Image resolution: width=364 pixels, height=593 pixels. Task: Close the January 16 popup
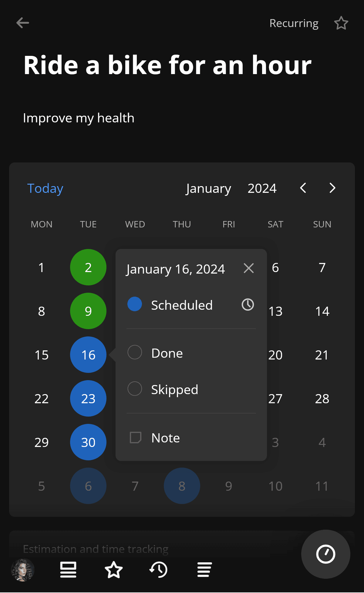pyautogui.click(x=249, y=268)
